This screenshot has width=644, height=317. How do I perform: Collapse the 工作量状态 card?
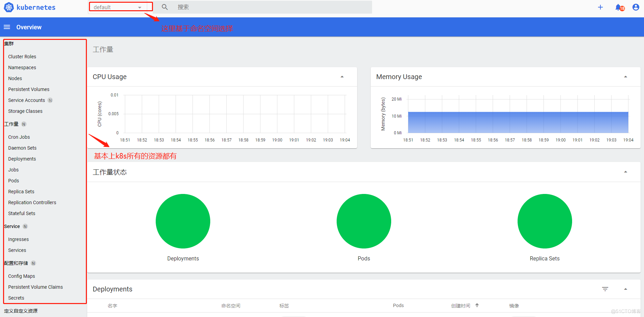point(626,172)
